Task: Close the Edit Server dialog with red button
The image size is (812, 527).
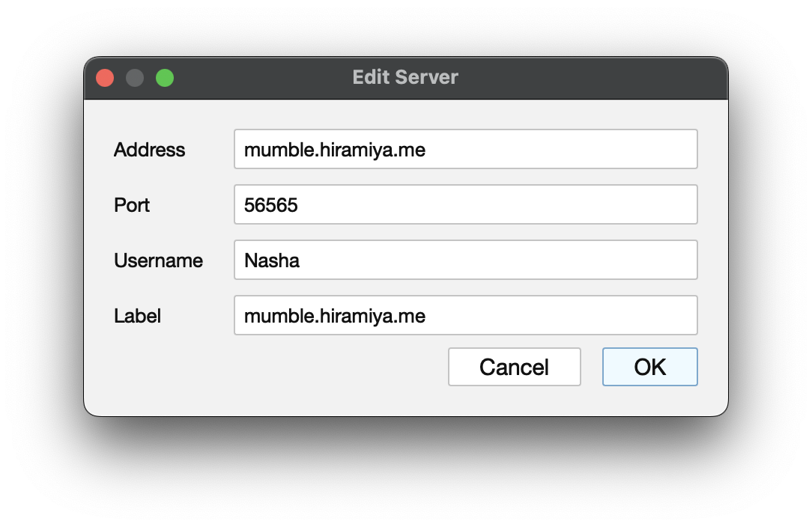Action: pyautogui.click(x=105, y=78)
